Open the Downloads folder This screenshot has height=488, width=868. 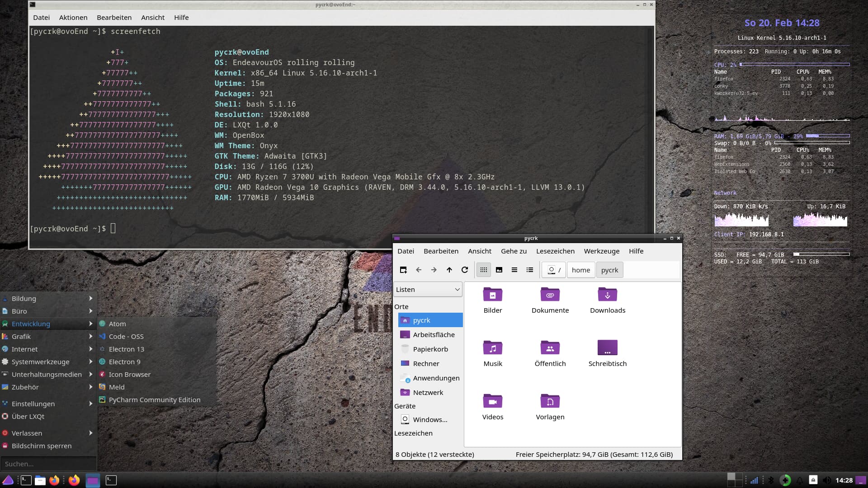point(607,300)
